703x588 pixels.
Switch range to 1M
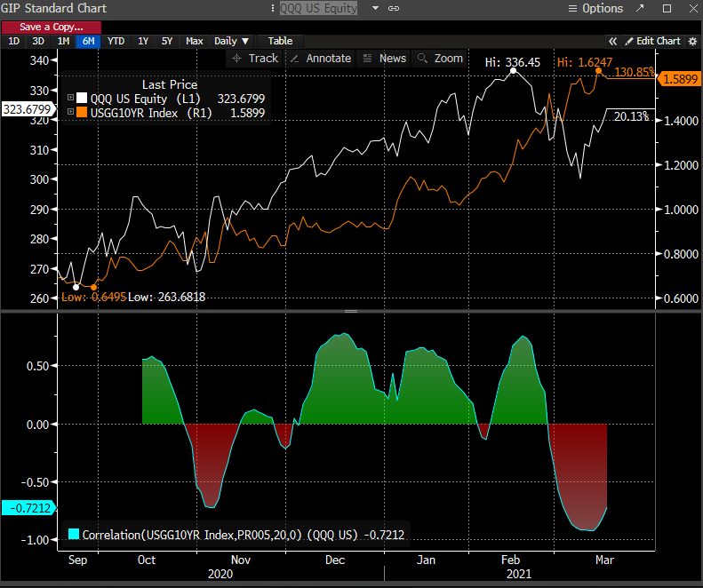click(x=63, y=41)
